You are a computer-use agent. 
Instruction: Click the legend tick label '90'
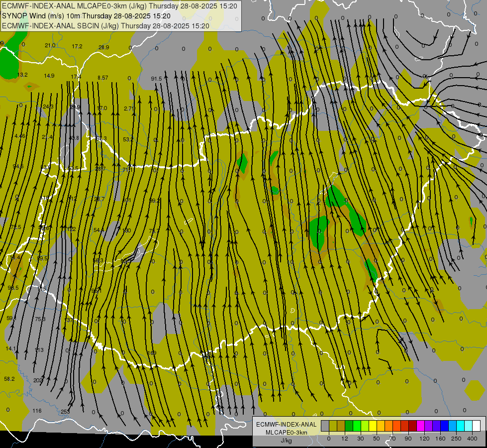coord(408,439)
